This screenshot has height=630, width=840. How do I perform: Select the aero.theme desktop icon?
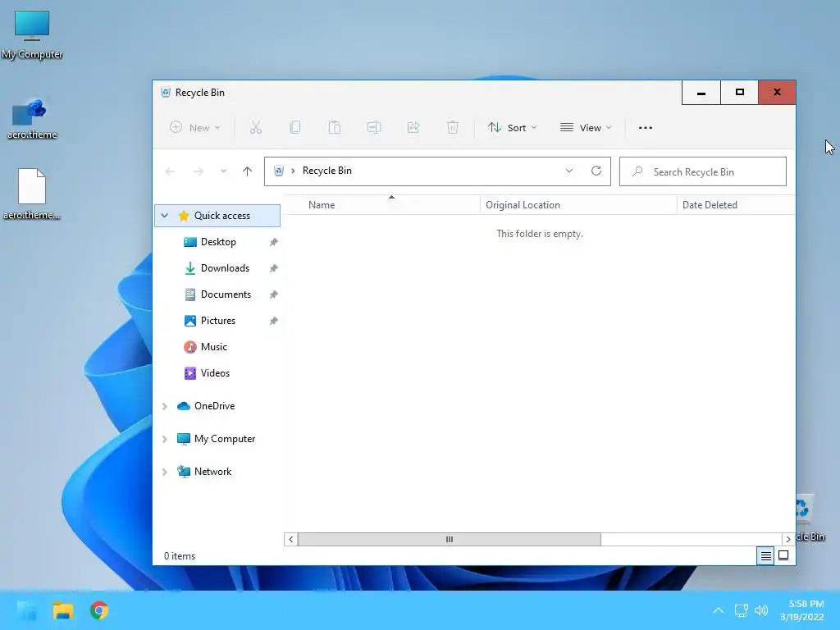coord(32,120)
